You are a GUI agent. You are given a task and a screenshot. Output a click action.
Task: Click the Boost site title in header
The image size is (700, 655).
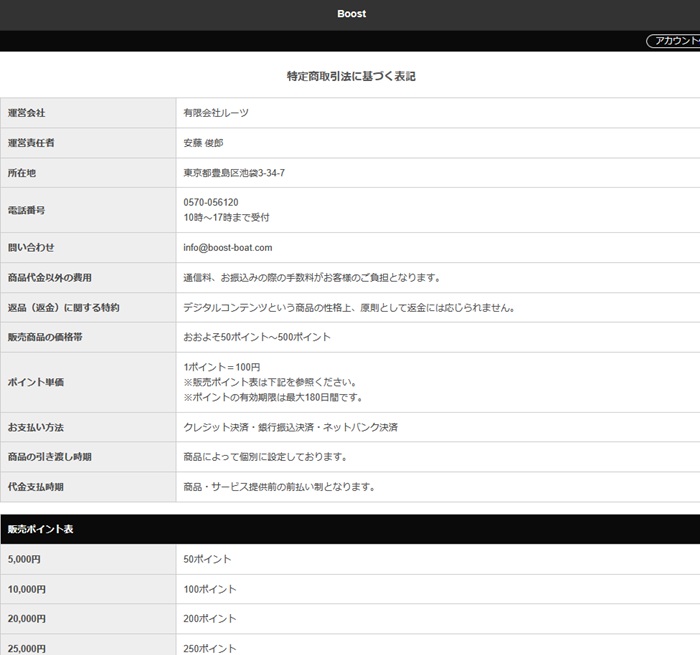[350, 14]
